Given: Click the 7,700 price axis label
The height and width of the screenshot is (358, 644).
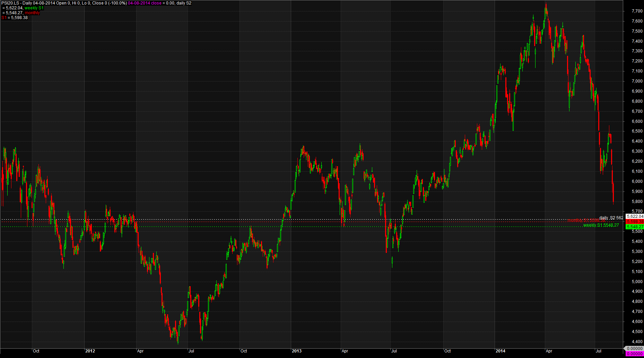Looking at the screenshot, I should [637, 11].
